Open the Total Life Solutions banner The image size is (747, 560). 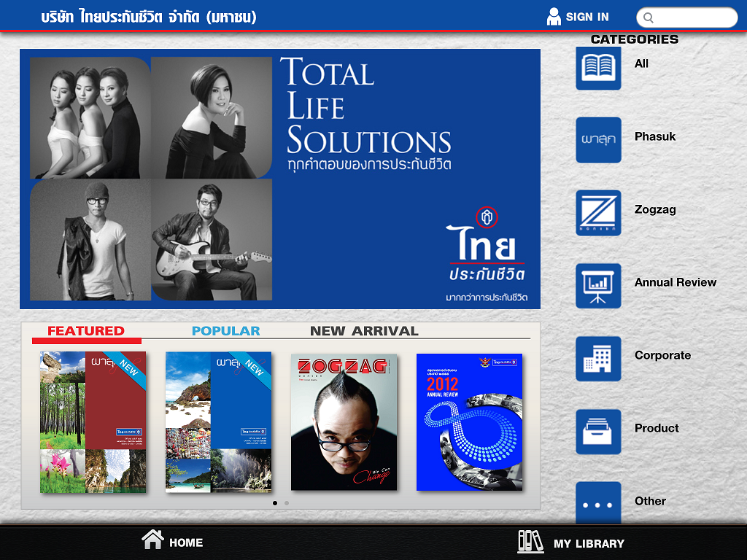pyautogui.click(x=280, y=179)
